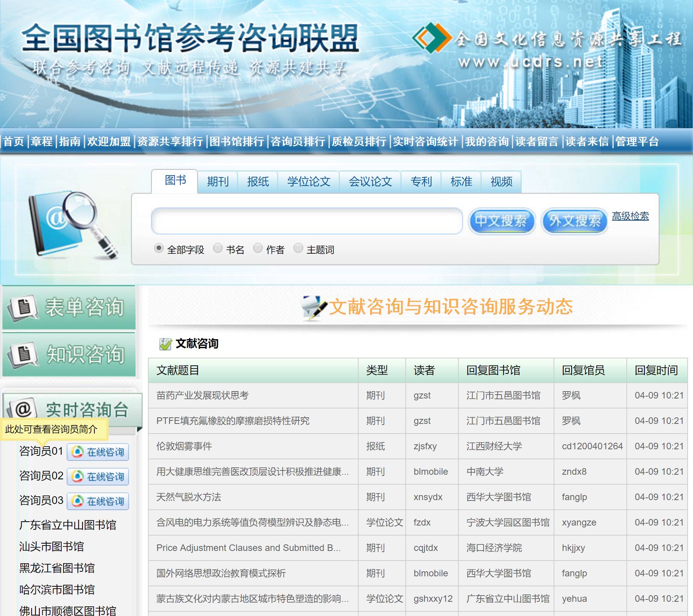The width and height of the screenshot is (693, 616).
Task: Open 指南 in the navigation bar
Action: click(x=70, y=141)
